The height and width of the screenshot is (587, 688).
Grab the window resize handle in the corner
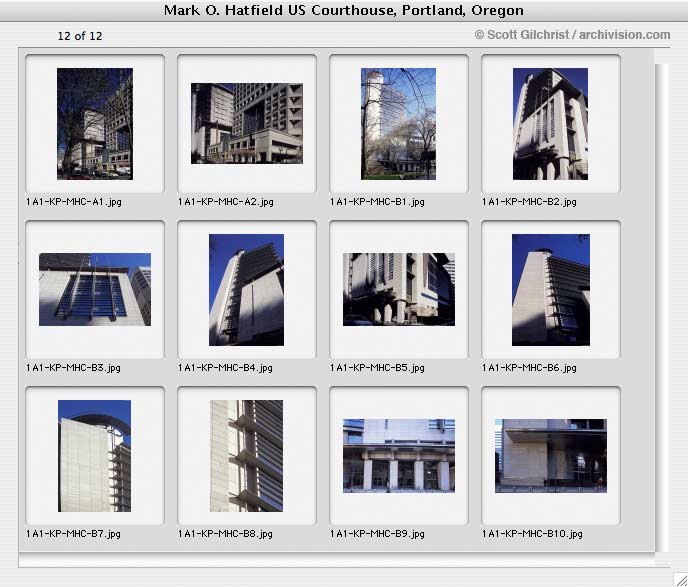(681, 579)
